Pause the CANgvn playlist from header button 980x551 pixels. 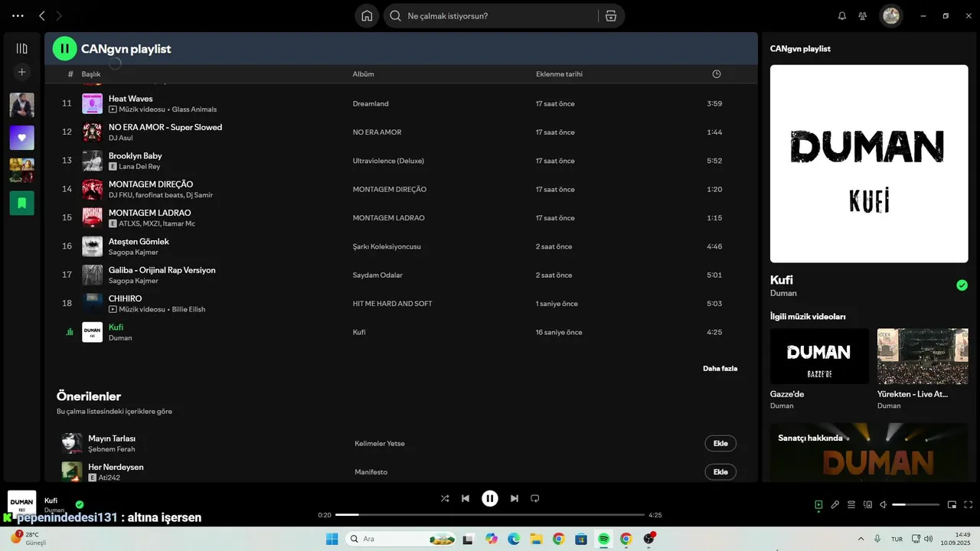(x=64, y=48)
